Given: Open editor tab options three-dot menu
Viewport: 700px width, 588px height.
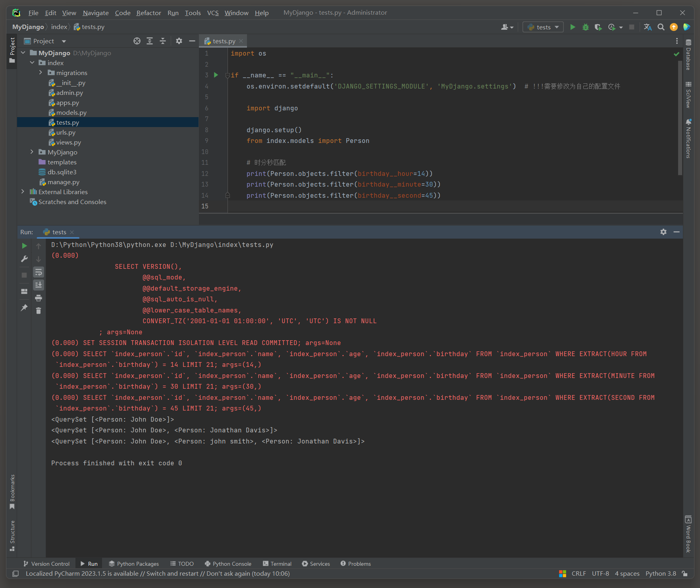Looking at the screenshot, I should (677, 41).
